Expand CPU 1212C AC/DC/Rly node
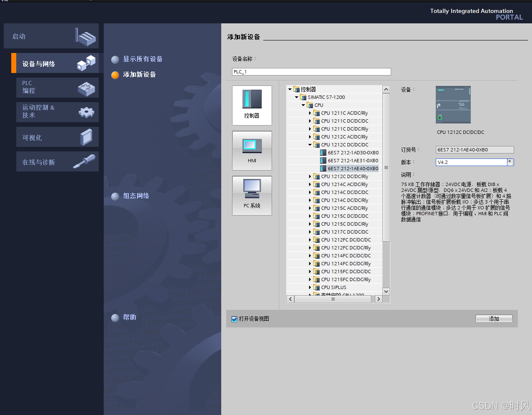This screenshot has height=415, width=532. (310, 137)
